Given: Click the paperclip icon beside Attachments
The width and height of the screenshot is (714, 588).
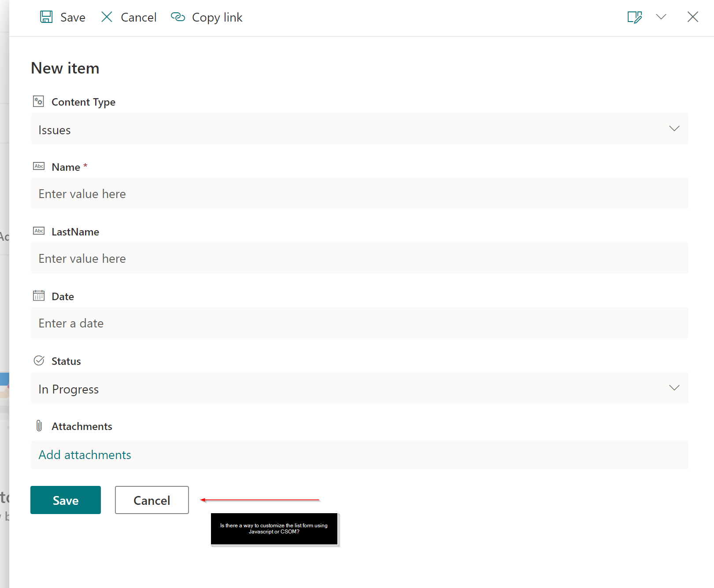Looking at the screenshot, I should pyautogui.click(x=39, y=425).
